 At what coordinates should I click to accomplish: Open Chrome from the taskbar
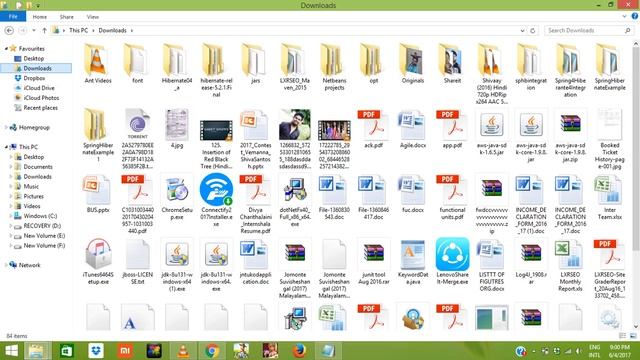(211, 351)
